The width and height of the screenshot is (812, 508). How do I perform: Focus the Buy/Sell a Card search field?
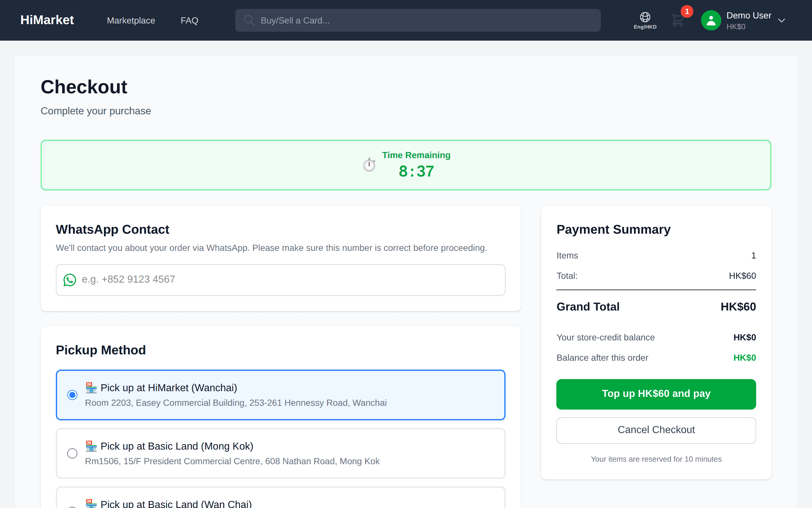click(x=418, y=21)
